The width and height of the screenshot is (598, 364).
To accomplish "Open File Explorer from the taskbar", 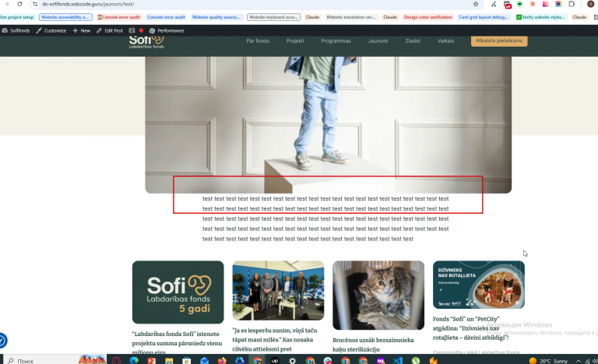I will pyautogui.click(x=169, y=360).
